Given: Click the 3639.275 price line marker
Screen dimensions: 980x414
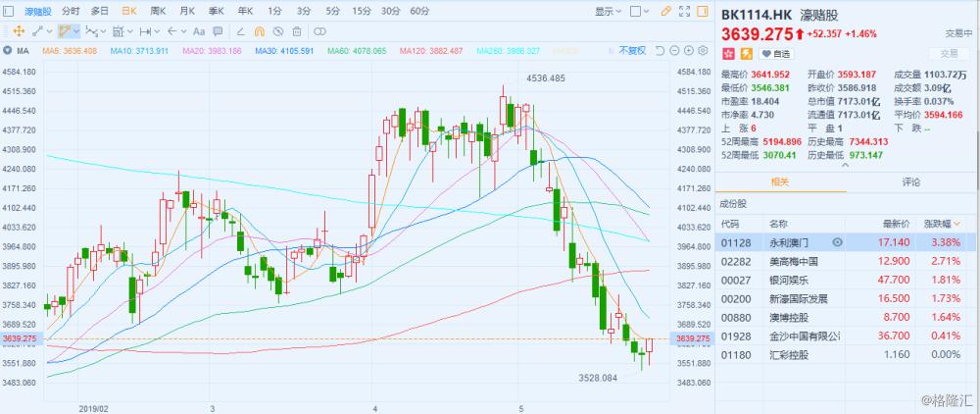Looking at the screenshot, I should [689, 339].
